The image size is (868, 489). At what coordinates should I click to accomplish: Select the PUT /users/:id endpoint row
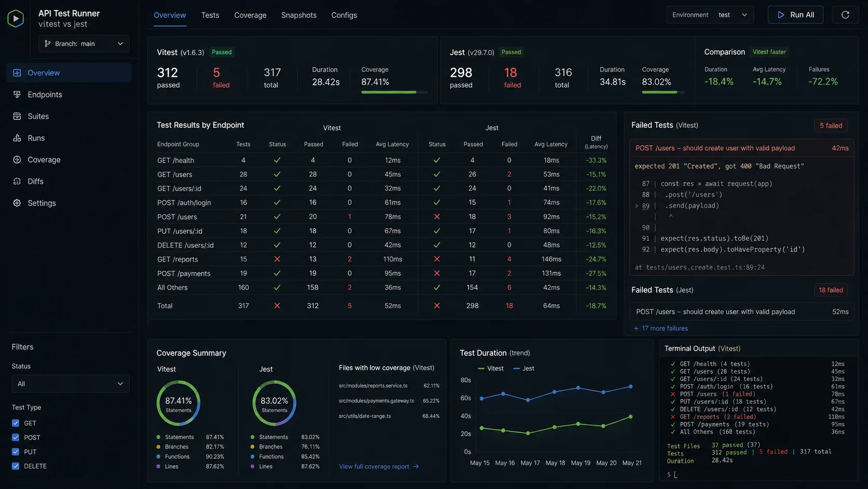coord(382,231)
